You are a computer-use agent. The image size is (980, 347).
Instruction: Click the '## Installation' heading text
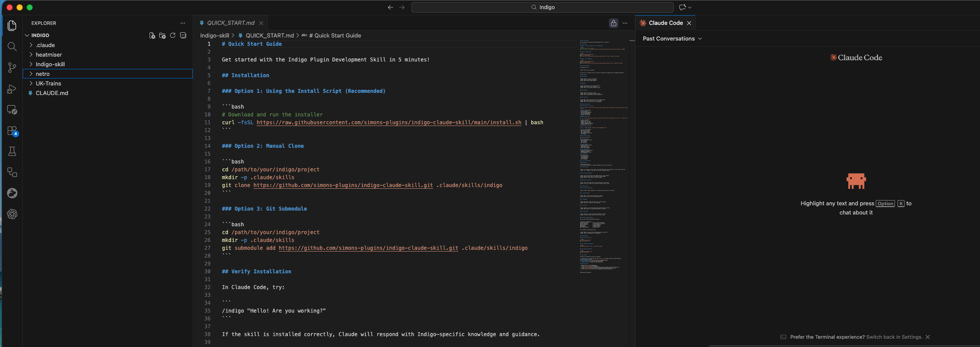pyautogui.click(x=246, y=75)
